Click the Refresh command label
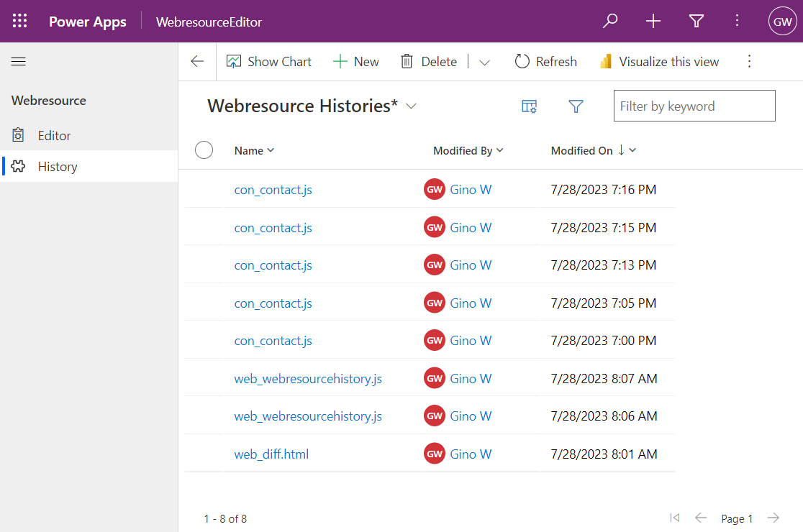The width and height of the screenshot is (803, 532). tap(556, 62)
